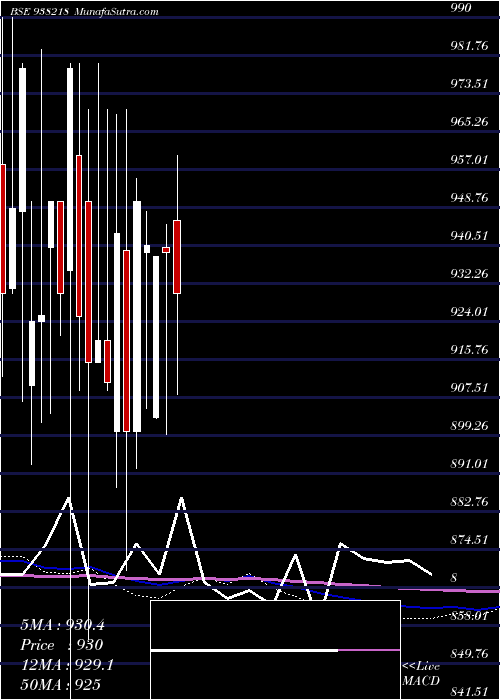Select the 12MA : 929.1 reading

click(67, 665)
